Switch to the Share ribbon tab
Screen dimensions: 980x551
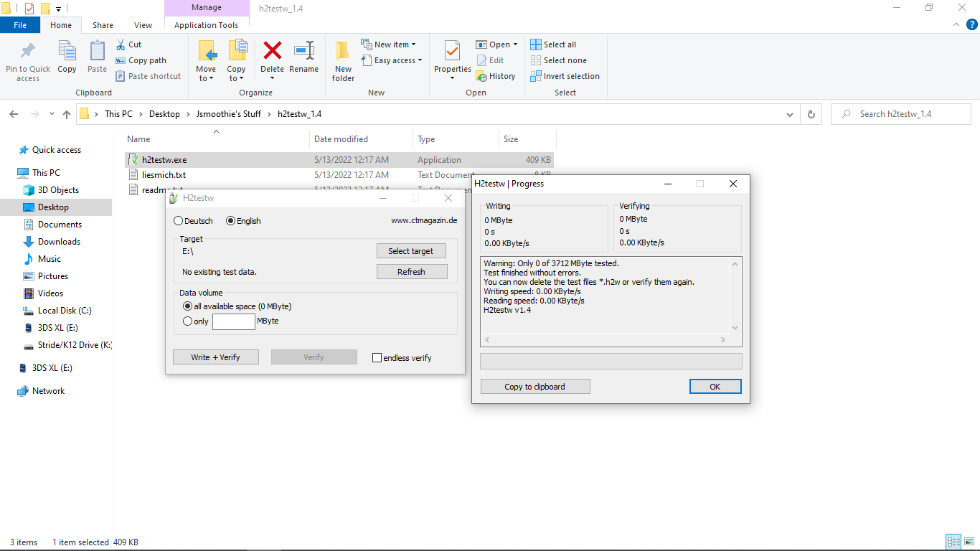click(x=103, y=25)
